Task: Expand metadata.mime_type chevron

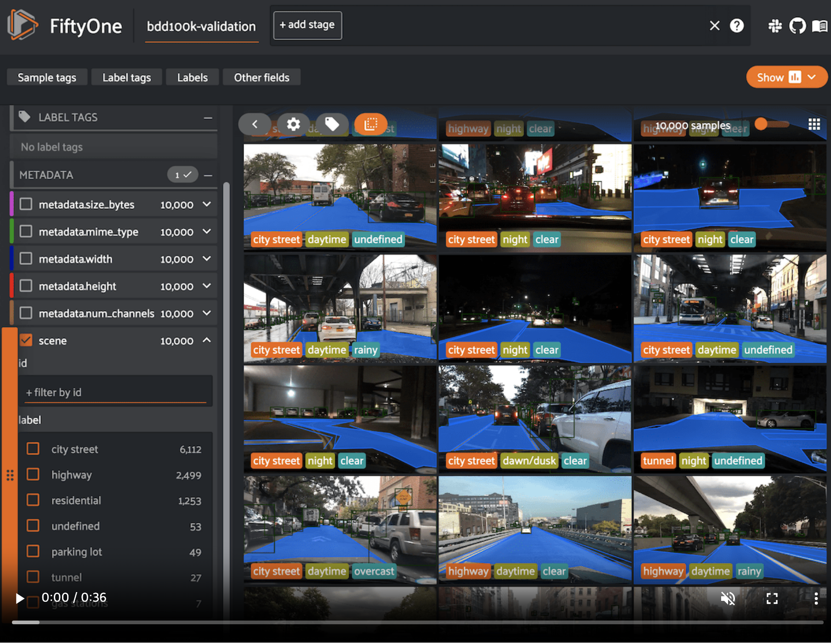Action: click(x=207, y=231)
